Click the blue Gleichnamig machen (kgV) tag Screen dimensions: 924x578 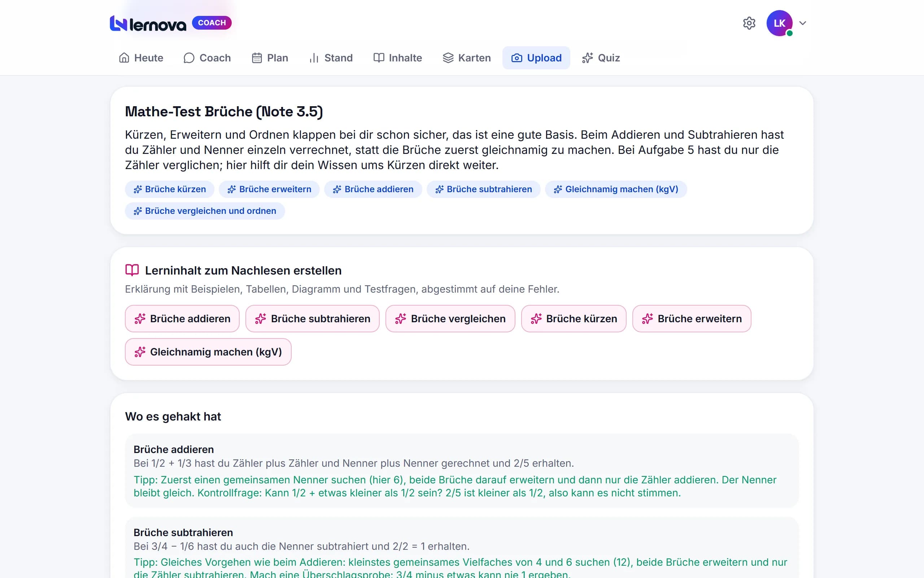click(616, 189)
